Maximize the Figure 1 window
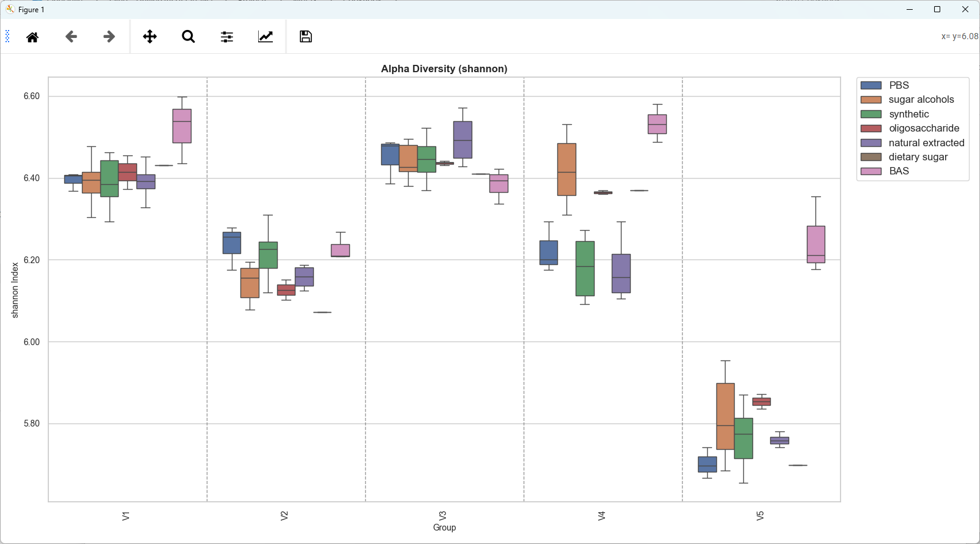980x544 pixels. pos(937,9)
